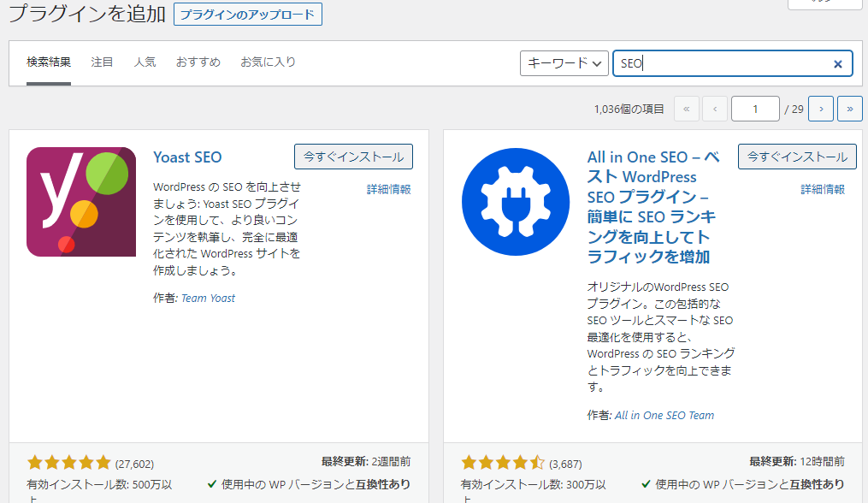Open the Yoast SEO title link
The image size is (868, 503).
(187, 157)
